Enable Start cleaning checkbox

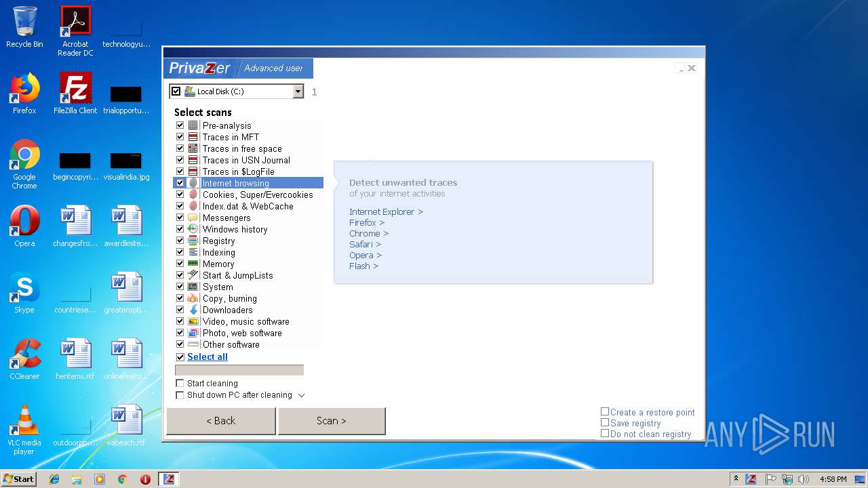tap(180, 383)
